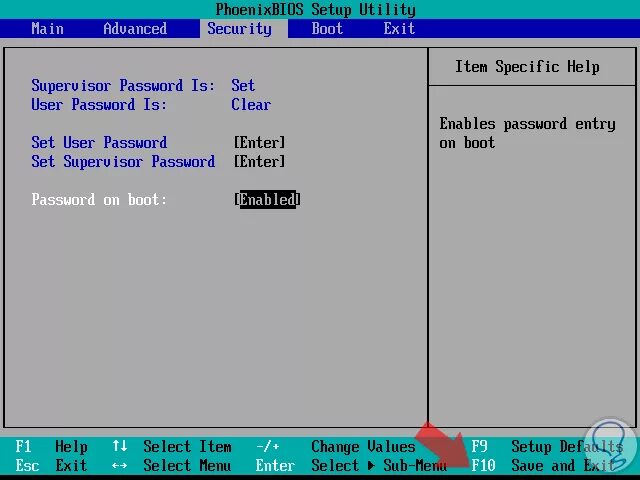
Task: Click [Enter] next to Set User Password
Action: [x=260, y=142]
